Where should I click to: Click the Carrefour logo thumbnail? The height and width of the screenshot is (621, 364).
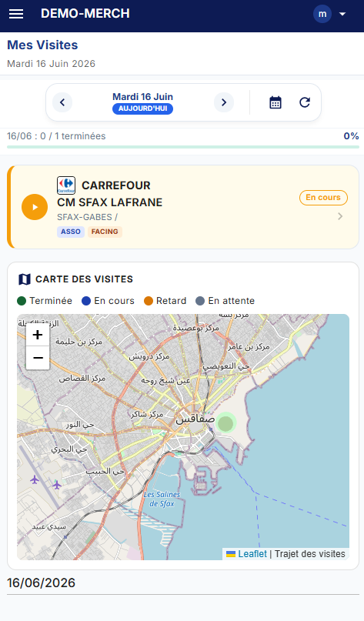[x=66, y=185]
